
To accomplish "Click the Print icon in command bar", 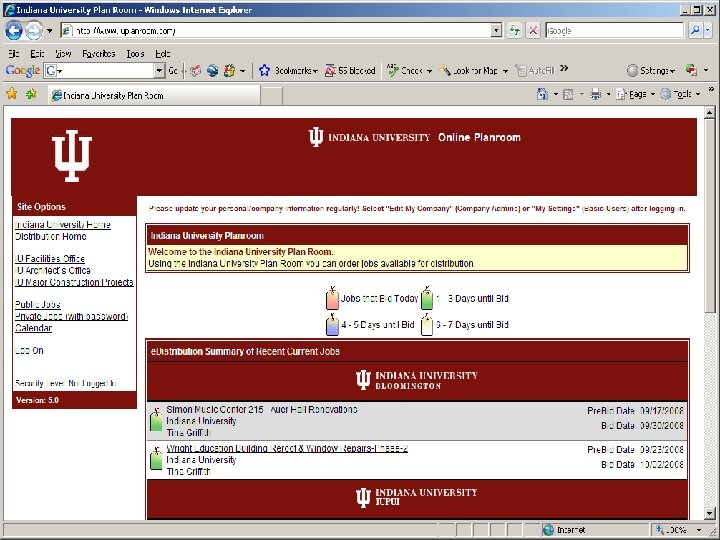I will click(x=596, y=94).
